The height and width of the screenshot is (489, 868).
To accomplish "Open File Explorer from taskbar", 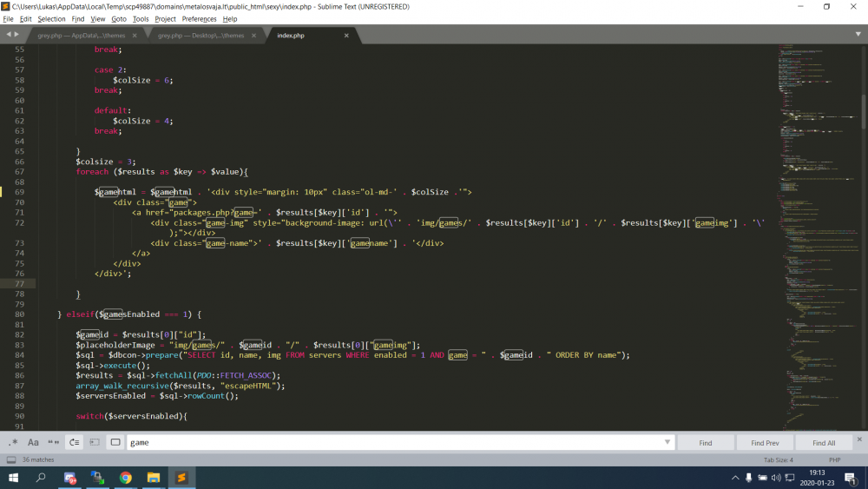I will [154, 478].
